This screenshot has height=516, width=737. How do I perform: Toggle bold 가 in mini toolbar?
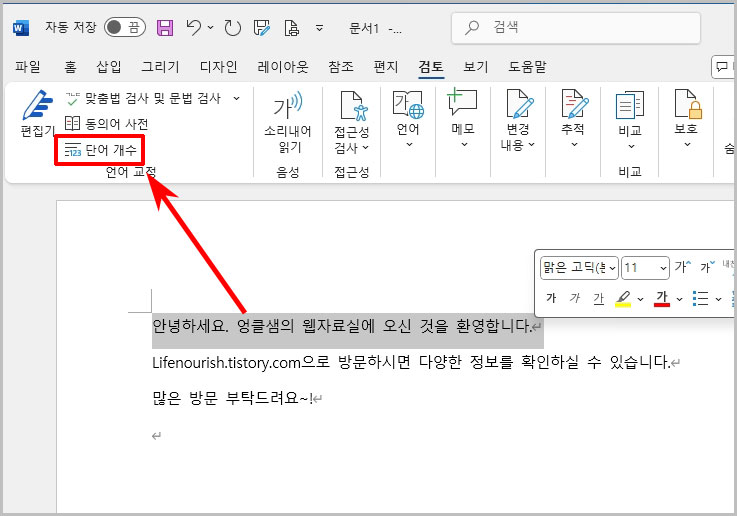point(551,298)
